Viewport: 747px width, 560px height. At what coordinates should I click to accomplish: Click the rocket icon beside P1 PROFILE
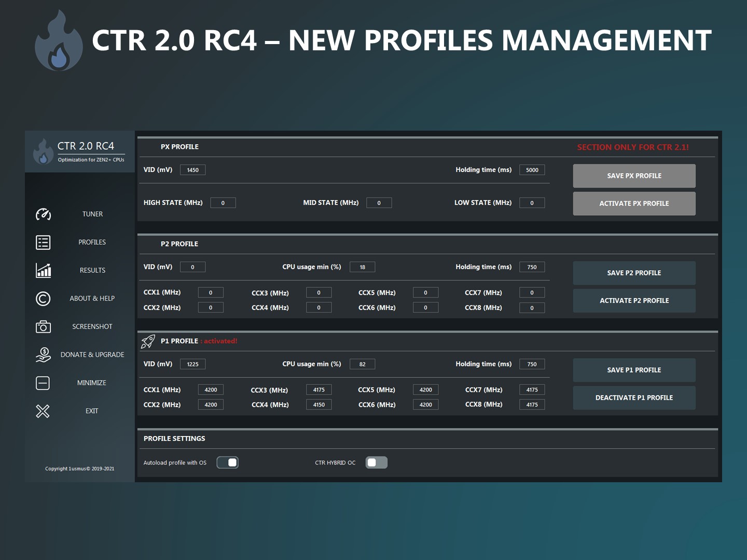(x=148, y=341)
